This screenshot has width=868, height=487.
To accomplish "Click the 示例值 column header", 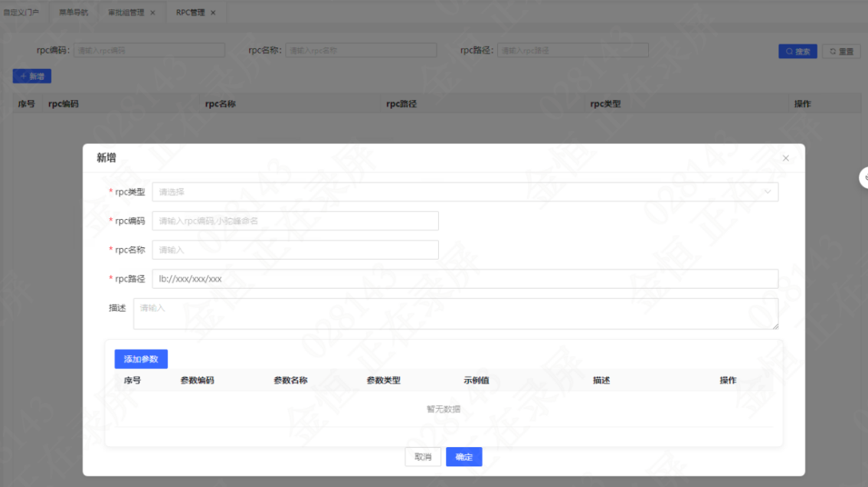I will coord(477,381).
